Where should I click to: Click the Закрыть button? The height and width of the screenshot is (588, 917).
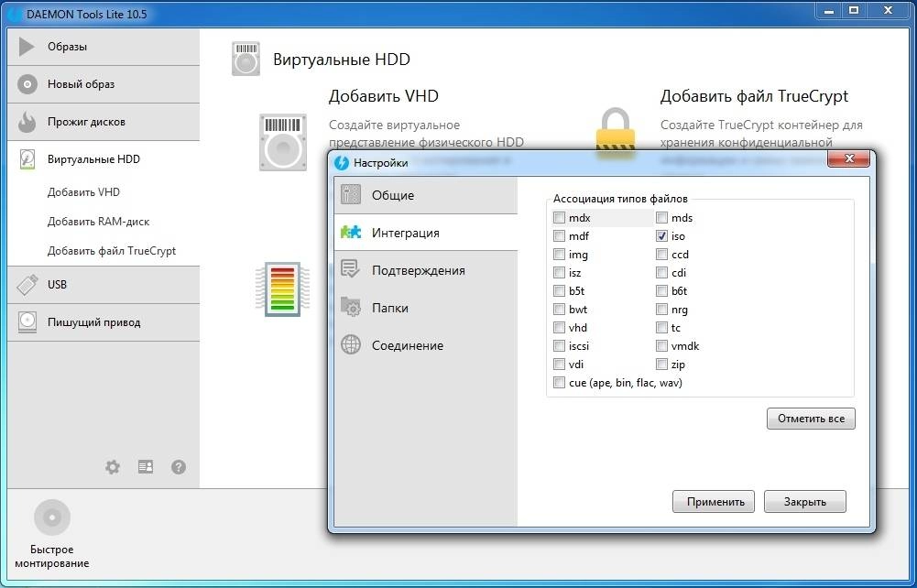click(804, 502)
